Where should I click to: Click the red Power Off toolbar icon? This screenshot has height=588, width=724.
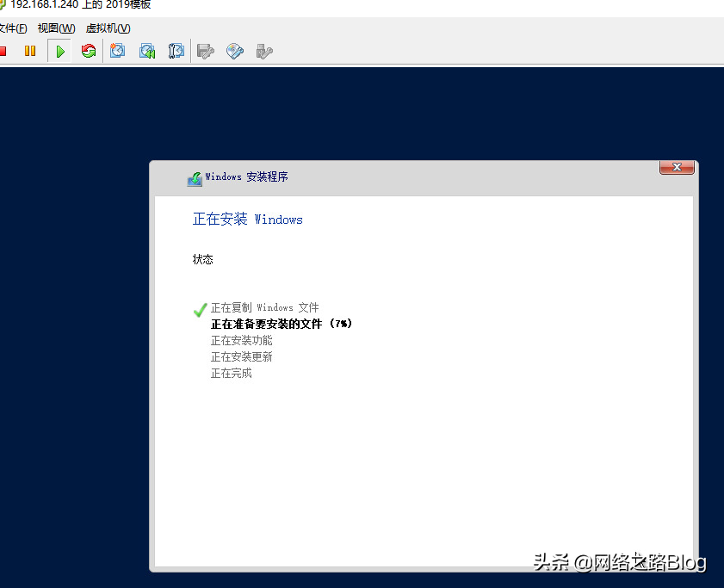pyautogui.click(x=3, y=51)
